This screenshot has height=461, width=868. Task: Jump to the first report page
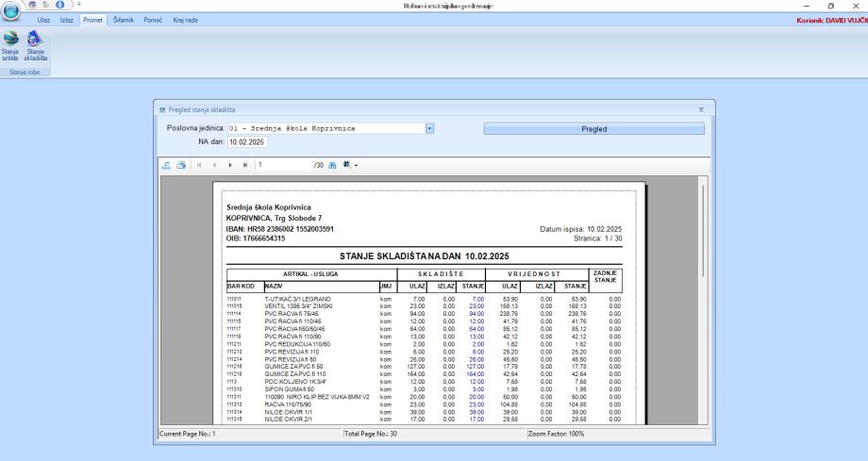pyautogui.click(x=199, y=164)
